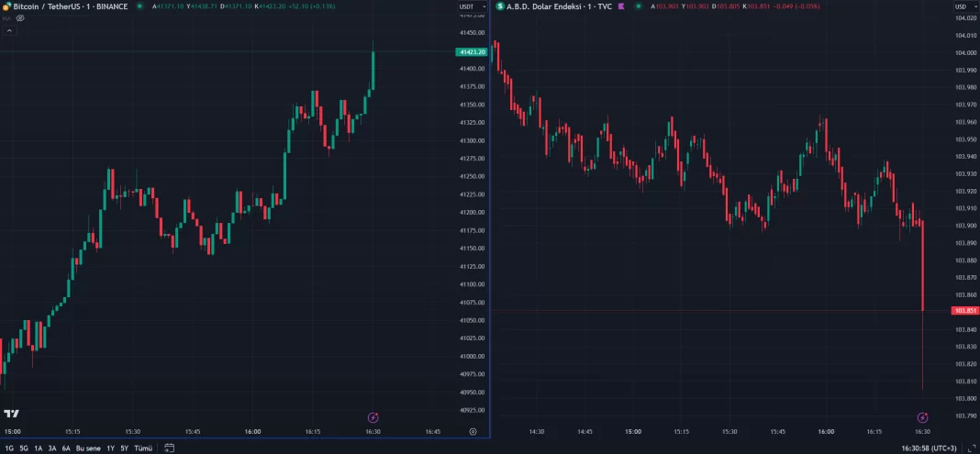
Task: Open the go-to-date calendar icon
Action: pyautogui.click(x=170, y=448)
